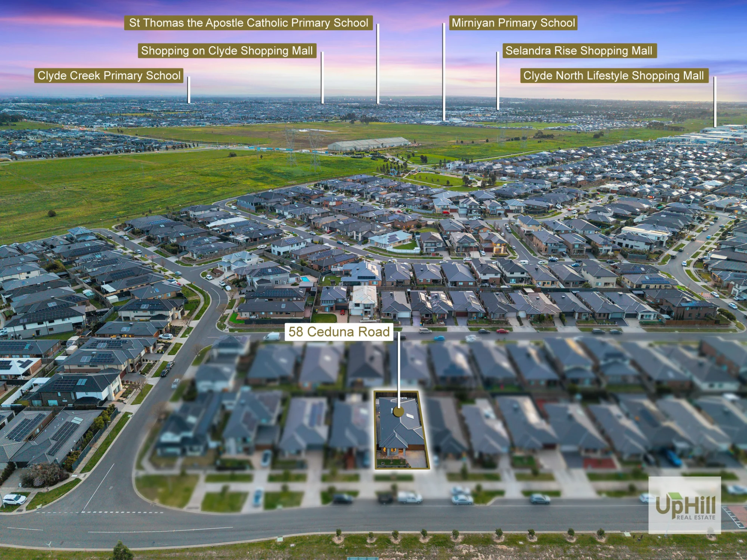Screen dimensions: 747x560
Task: Select St Thomas the Apostle Catholic Primary School label
Action: click(248, 23)
